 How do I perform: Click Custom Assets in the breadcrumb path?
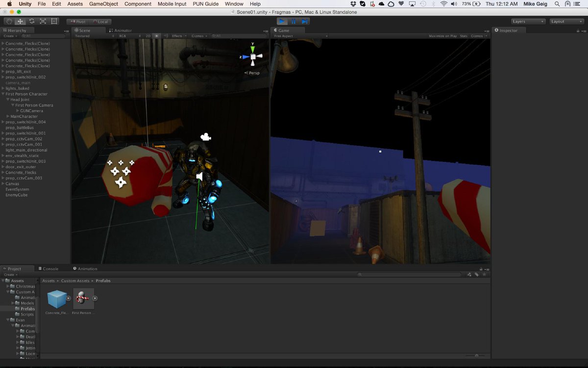[x=75, y=281]
